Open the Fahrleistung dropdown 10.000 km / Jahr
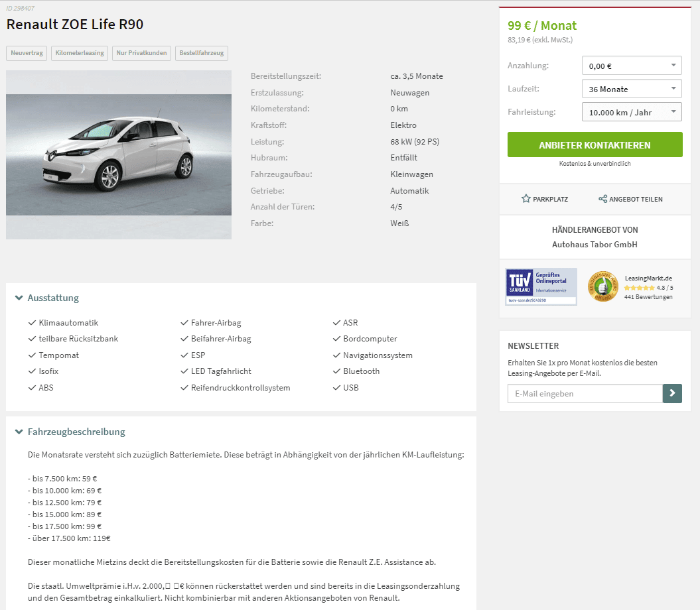 pyautogui.click(x=632, y=112)
